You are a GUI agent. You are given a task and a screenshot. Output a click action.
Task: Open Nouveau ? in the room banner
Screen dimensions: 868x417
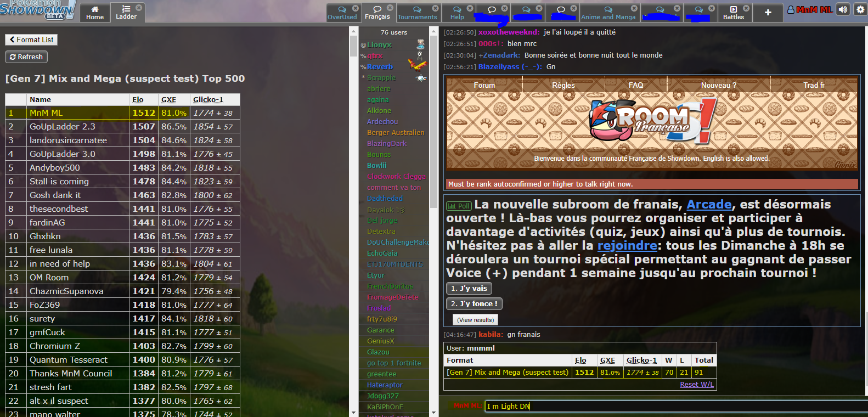(x=719, y=85)
